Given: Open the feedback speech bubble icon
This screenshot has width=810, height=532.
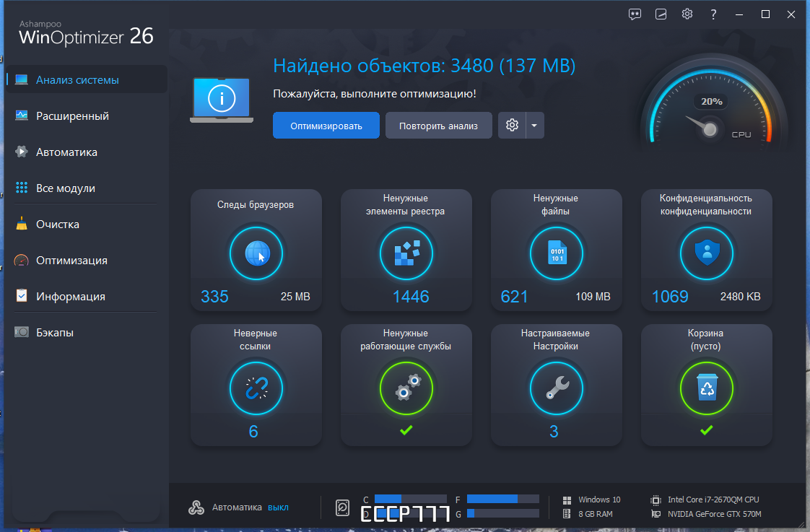Looking at the screenshot, I should [635, 14].
